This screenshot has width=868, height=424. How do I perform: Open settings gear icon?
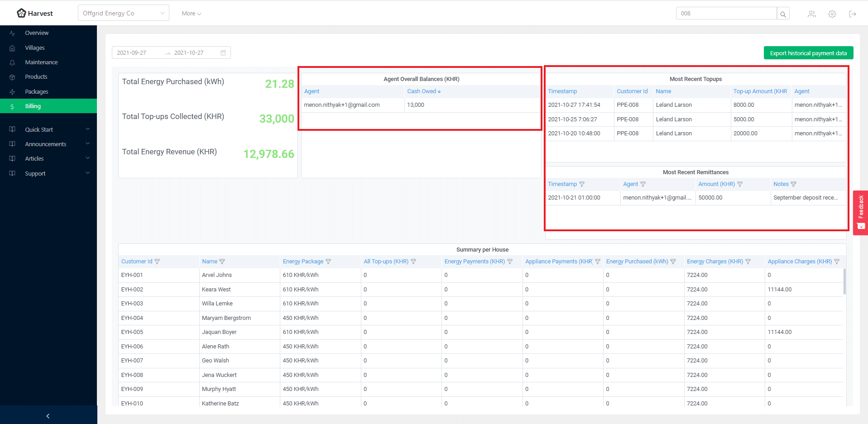pyautogui.click(x=832, y=14)
